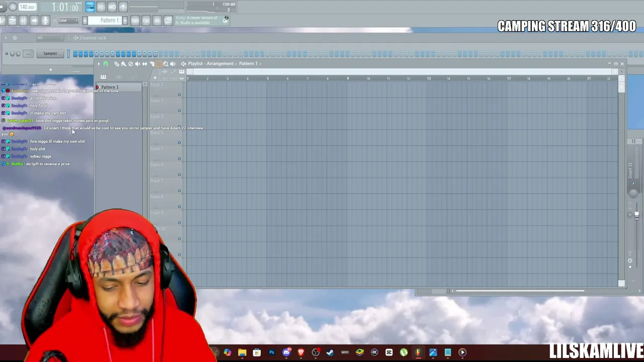Toggle typing keyboard to piano button
This screenshot has height=362, width=644.
point(90,7)
